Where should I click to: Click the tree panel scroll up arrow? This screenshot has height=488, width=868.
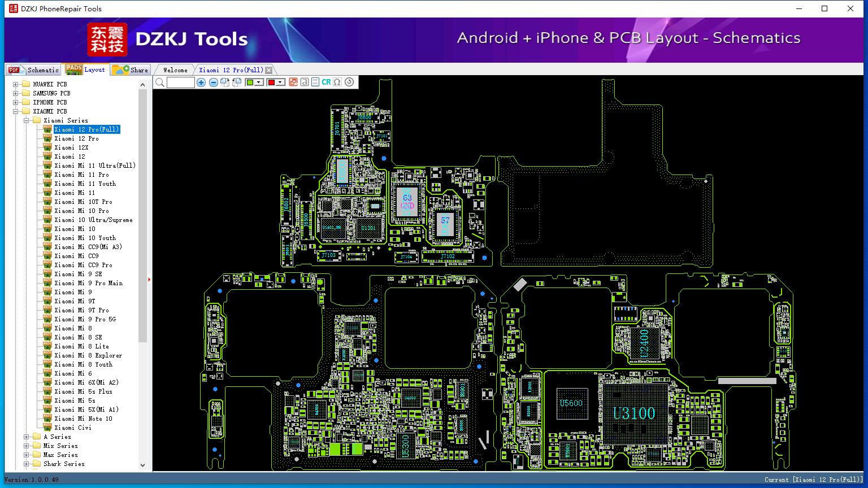[142, 84]
